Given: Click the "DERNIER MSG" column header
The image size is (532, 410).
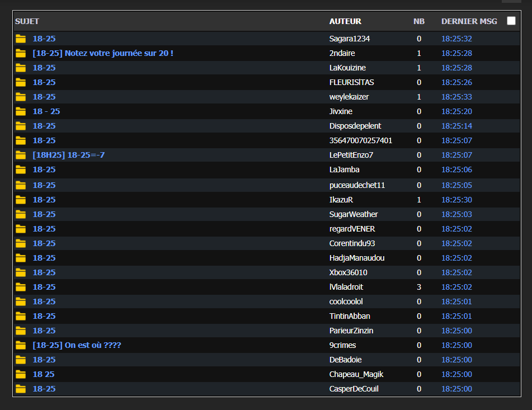Looking at the screenshot, I should point(469,21).
